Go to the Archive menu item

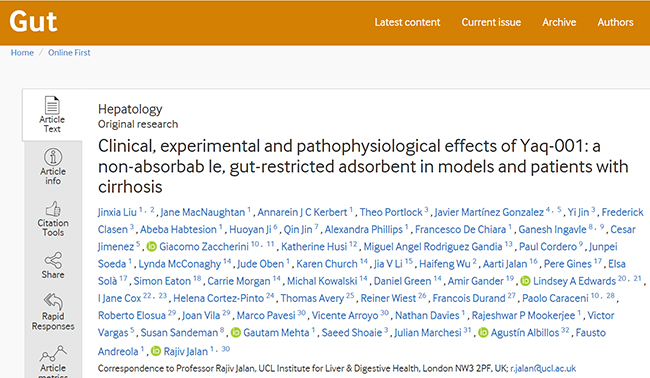tap(559, 22)
